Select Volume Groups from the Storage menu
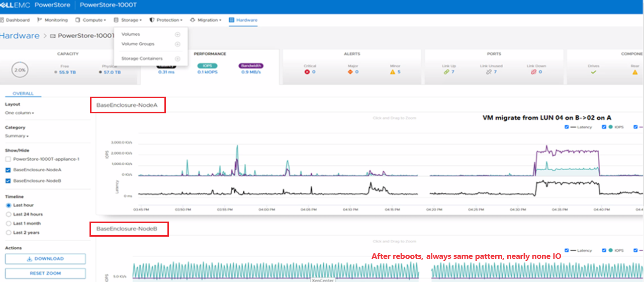Screen dimensions: 644x282 (x=138, y=44)
